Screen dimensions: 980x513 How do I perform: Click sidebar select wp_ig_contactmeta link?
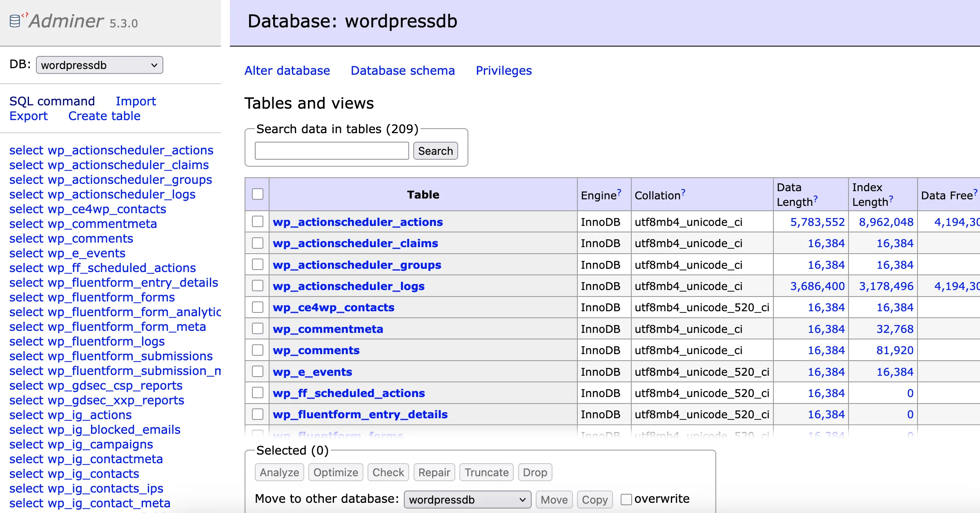[x=86, y=459]
